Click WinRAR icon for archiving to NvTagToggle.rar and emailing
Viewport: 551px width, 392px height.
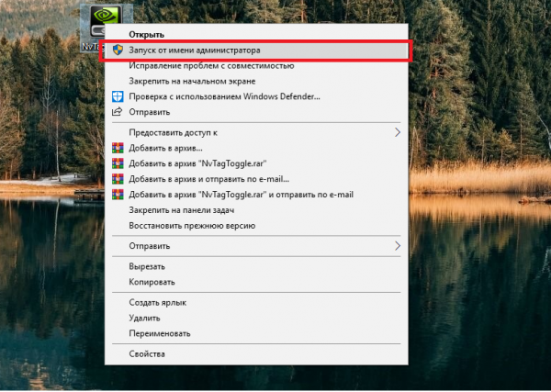(x=117, y=195)
